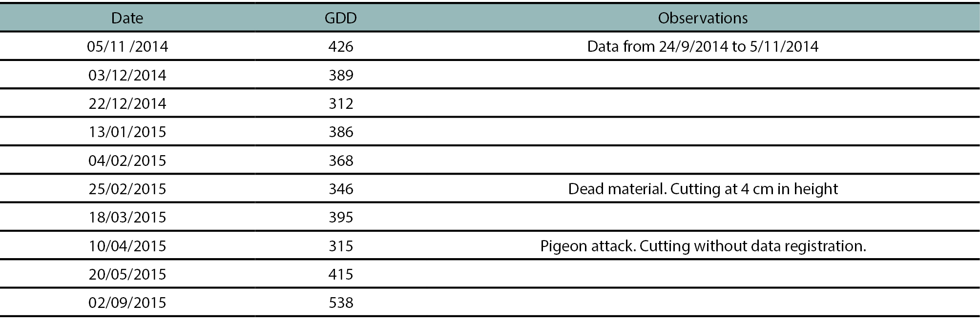The height and width of the screenshot is (324, 980).
Task: Select the 02/09/2015 date cell
Action: (x=127, y=303)
